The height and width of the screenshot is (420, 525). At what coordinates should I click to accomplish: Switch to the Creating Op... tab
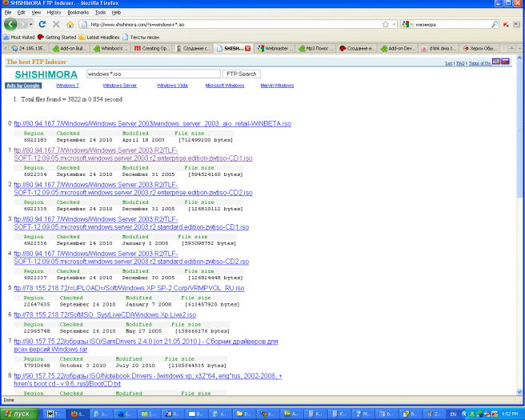152,49
